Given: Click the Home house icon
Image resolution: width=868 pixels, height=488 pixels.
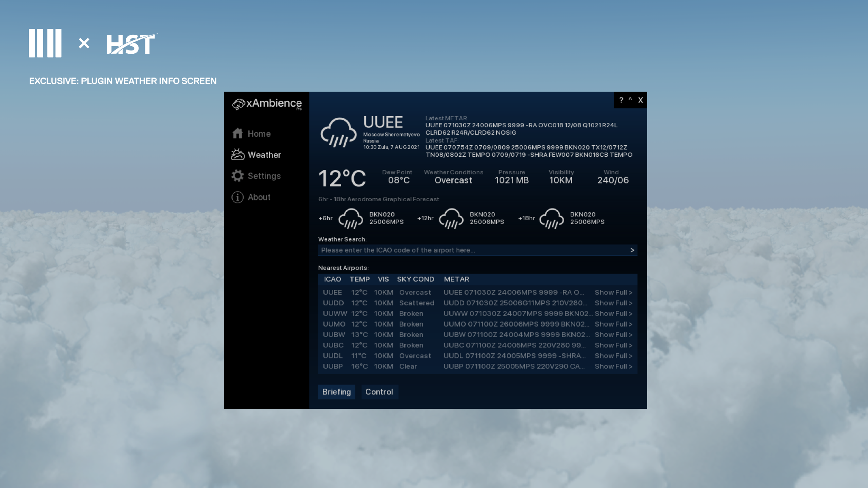Looking at the screenshot, I should (238, 133).
